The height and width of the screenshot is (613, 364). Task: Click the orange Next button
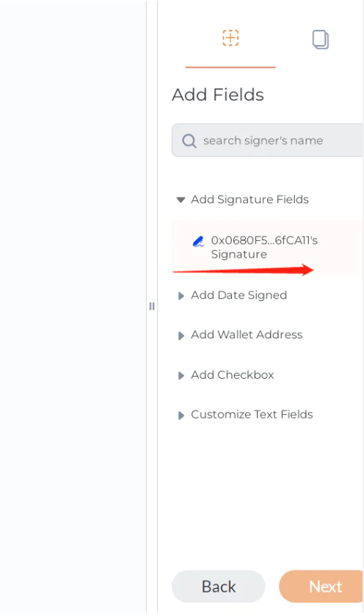click(321, 587)
